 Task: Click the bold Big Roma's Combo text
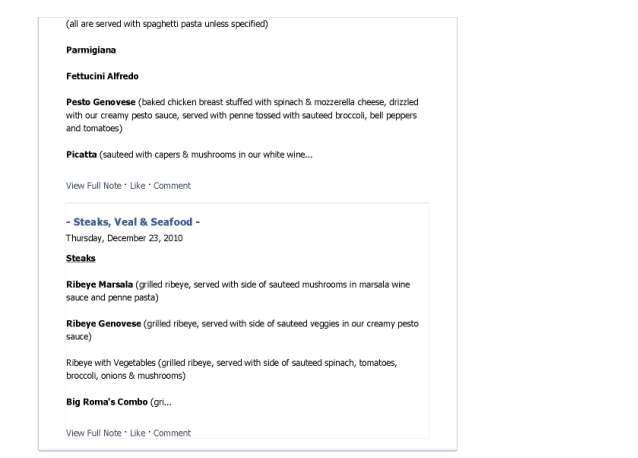(x=107, y=402)
